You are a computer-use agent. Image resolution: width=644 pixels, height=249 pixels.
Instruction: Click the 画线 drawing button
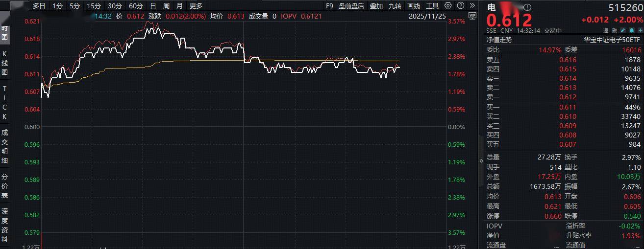tap(413, 6)
